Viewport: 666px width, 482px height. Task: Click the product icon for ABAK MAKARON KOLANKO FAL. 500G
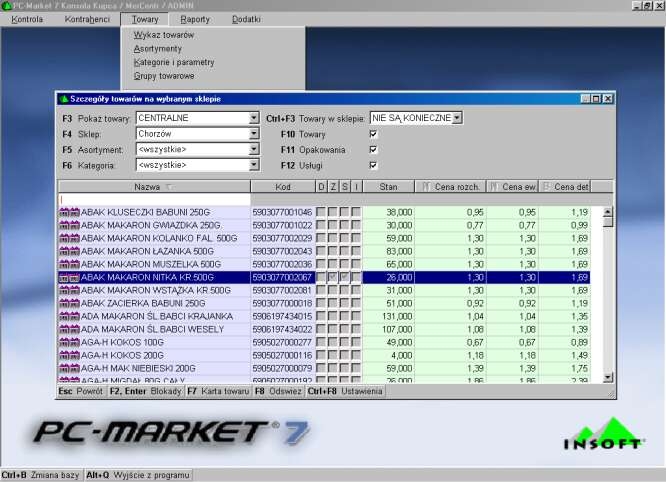click(69, 238)
